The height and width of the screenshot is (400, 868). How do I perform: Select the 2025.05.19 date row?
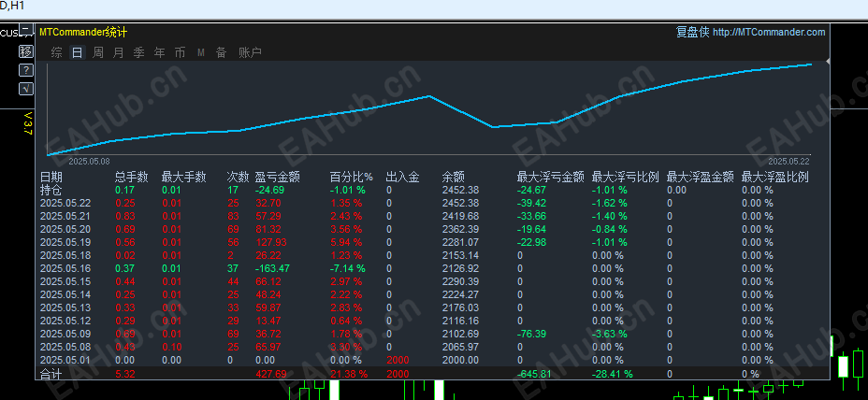coord(65,242)
